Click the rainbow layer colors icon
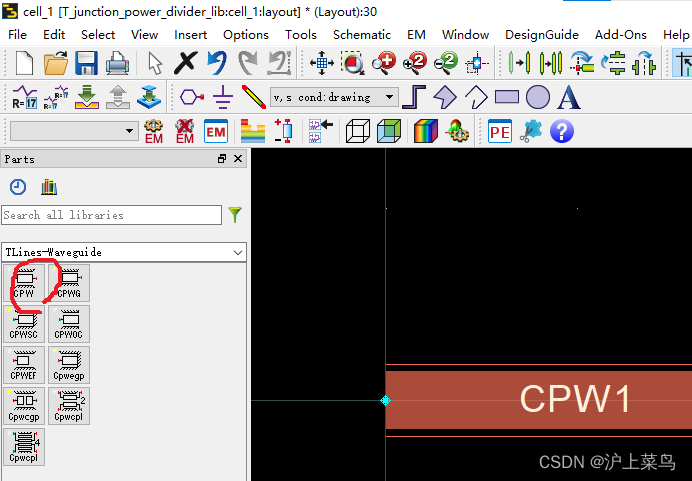692x481 pixels. 426,132
